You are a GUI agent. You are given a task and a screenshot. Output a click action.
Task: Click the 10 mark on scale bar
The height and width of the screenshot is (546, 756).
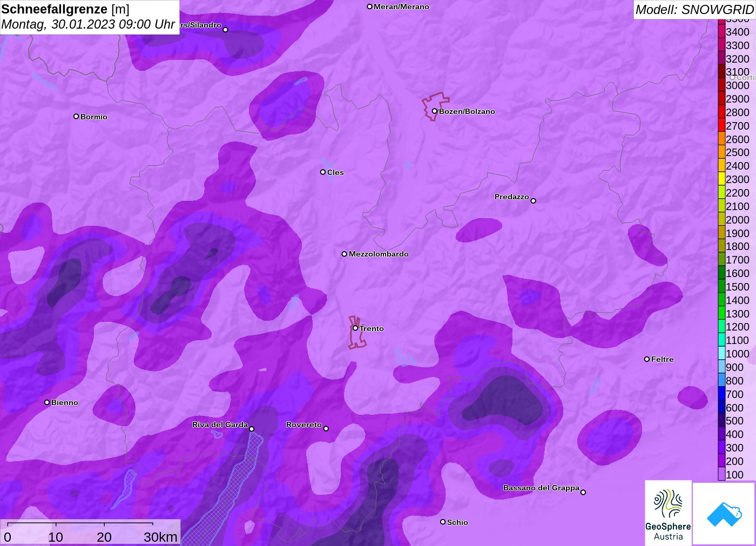(56, 537)
